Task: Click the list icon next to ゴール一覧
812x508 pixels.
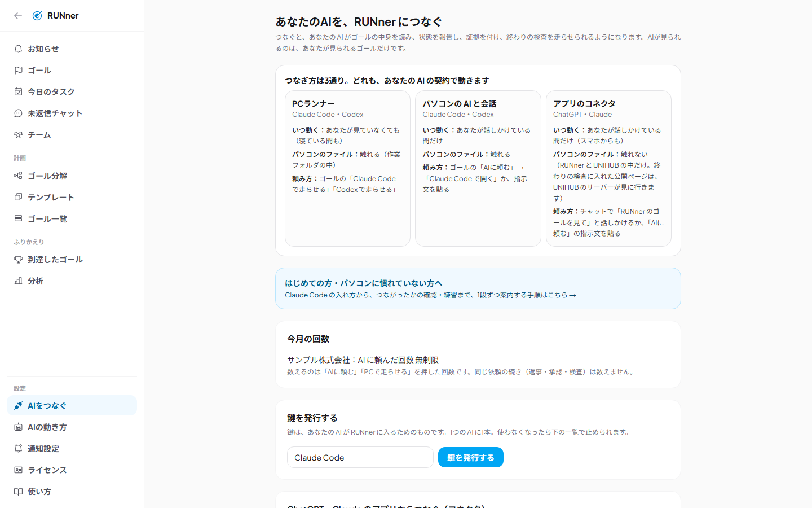Action: click(18, 219)
